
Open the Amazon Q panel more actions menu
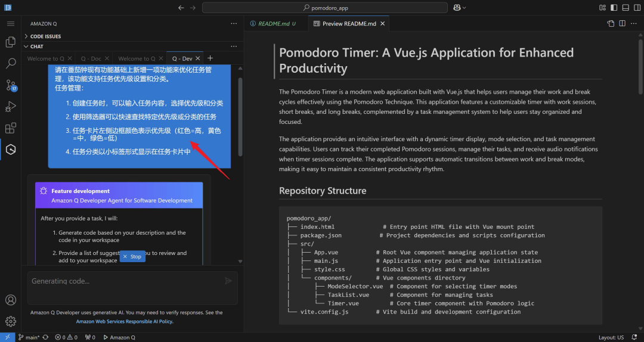(x=234, y=24)
